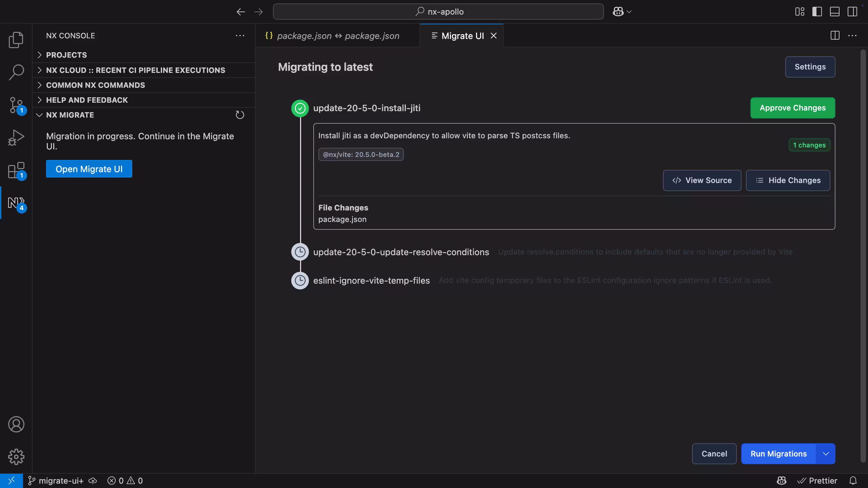Image resolution: width=868 pixels, height=488 pixels.
Task: Open the Explorer view in the activity bar
Action: point(16,40)
